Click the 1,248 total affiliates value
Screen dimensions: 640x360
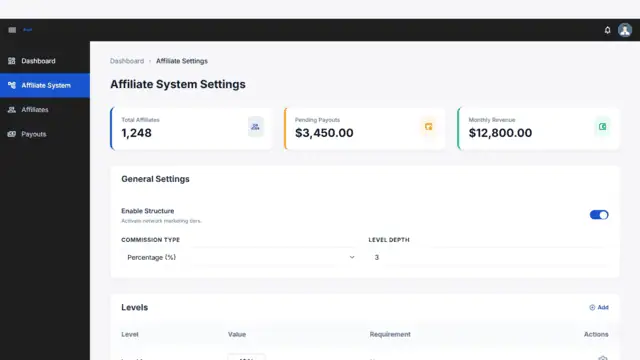coord(136,133)
